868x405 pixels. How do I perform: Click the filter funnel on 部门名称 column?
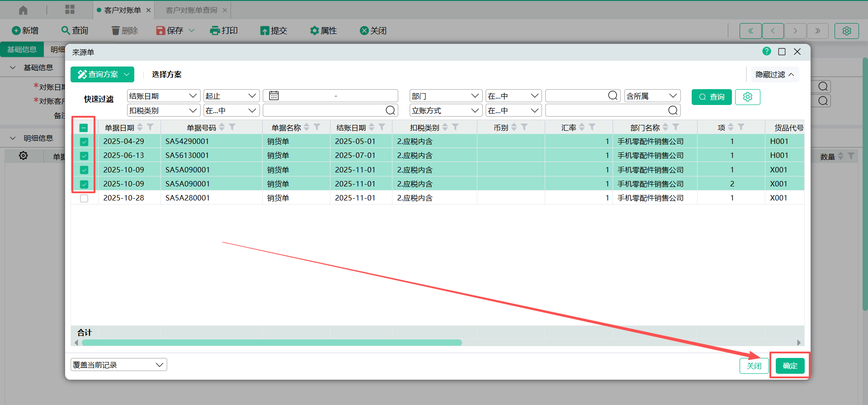point(676,127)
